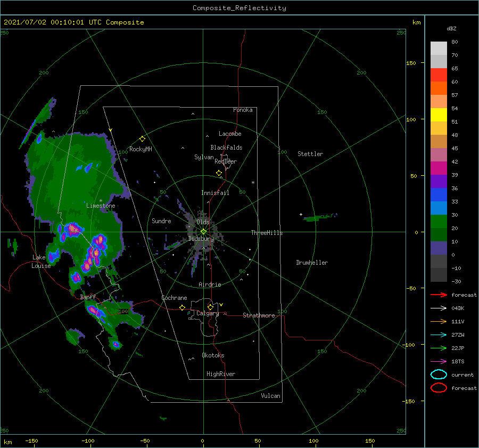The width and height of the screenshot is (479, 448).
Task: Click the Airdrie label
Action: 210,284
